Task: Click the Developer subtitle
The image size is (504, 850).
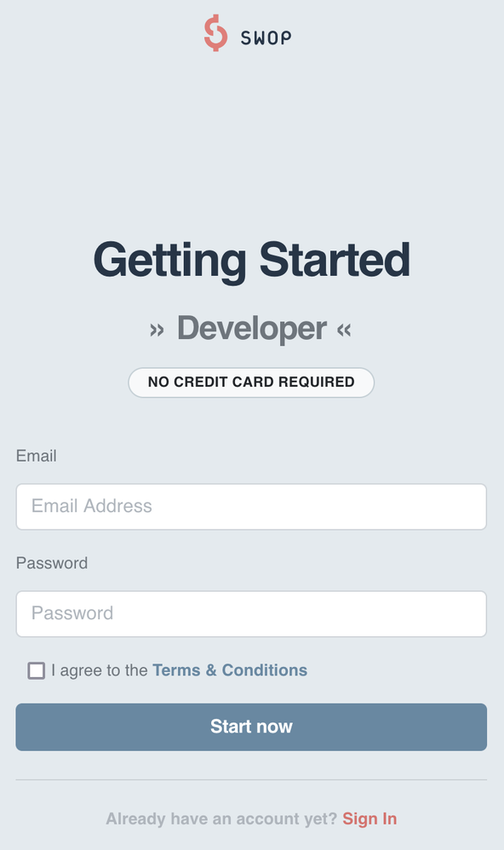Action: tap(251, 328)
